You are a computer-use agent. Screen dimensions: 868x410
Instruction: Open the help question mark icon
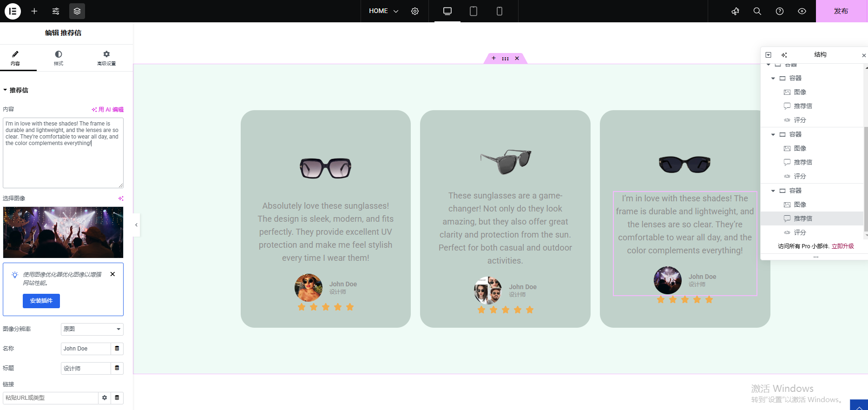click(x=779, y=11)
